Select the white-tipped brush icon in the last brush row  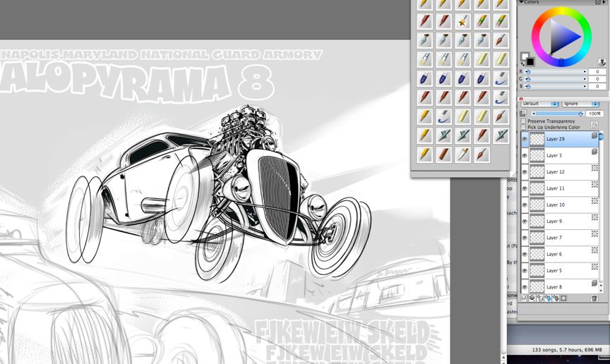[462, 154]
